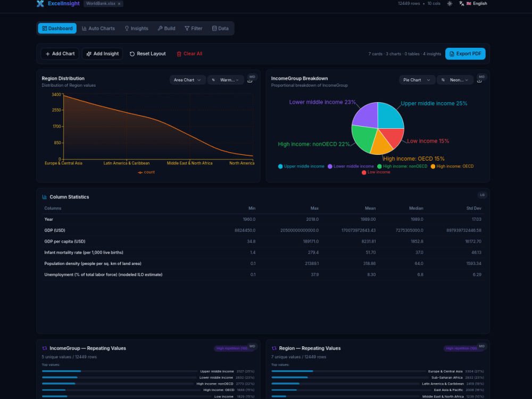
Task: Click the Europe & Central Asia progress bar
Action: coord(348,371)
